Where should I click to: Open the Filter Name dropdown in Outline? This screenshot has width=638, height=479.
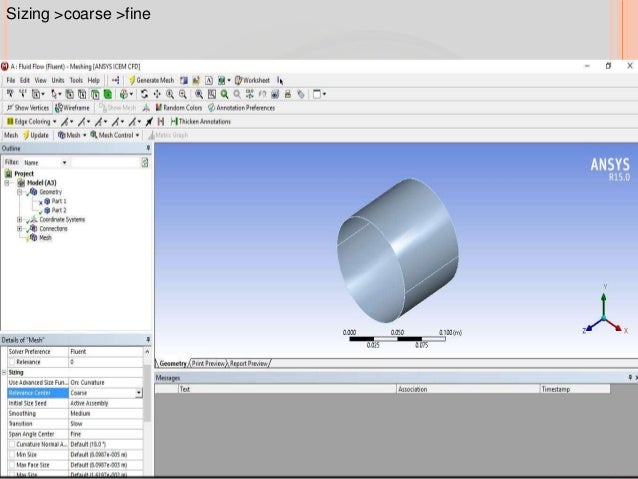tap(64, 163)
